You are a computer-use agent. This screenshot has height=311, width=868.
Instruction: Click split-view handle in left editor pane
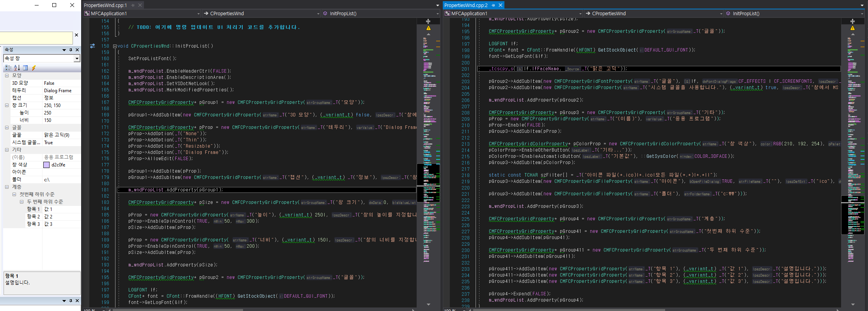(x=428, y=21)
